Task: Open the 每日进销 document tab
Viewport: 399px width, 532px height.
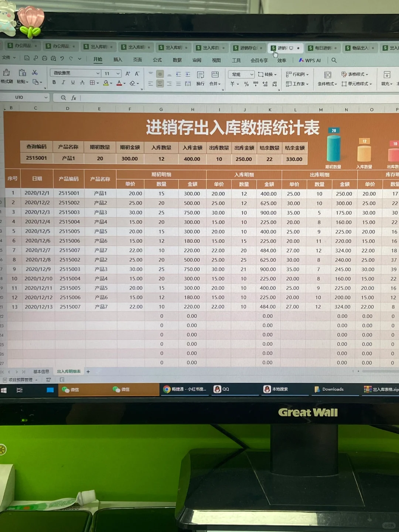Action: click(323, 48)
